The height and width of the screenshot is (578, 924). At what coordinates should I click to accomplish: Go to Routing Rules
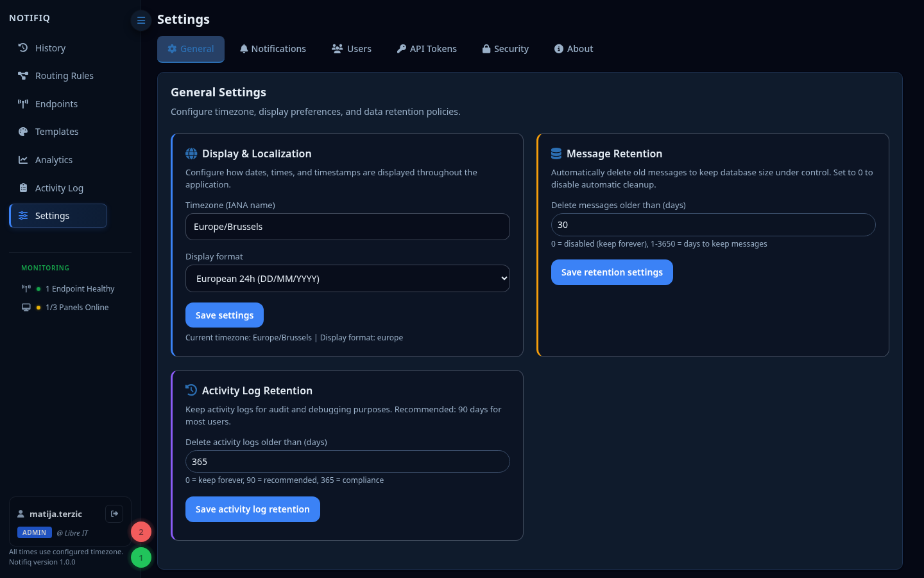point(58,76)
